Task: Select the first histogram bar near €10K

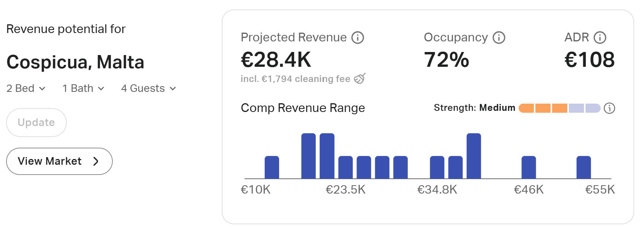Action: tap(271, 167)
